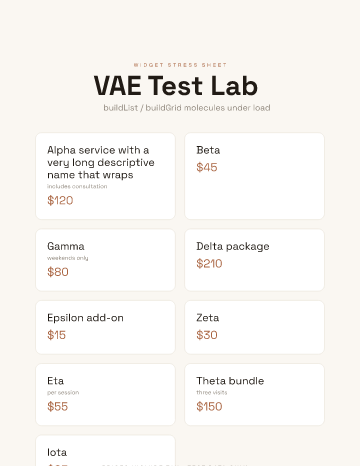Click the includes consultation note
The height and width of the screenshot is (466, 360).
77,186
